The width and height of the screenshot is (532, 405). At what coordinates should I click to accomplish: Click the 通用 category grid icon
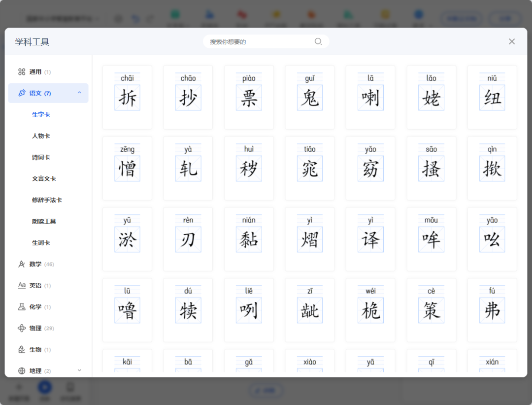pyautogui.click(x=22, y=72)
